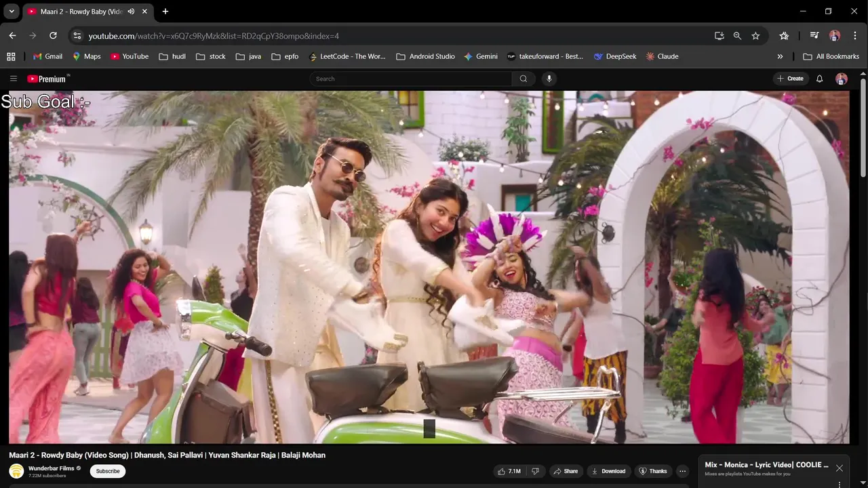
Task: Click the 7.22M subscribers text
Action: point(47,476)
